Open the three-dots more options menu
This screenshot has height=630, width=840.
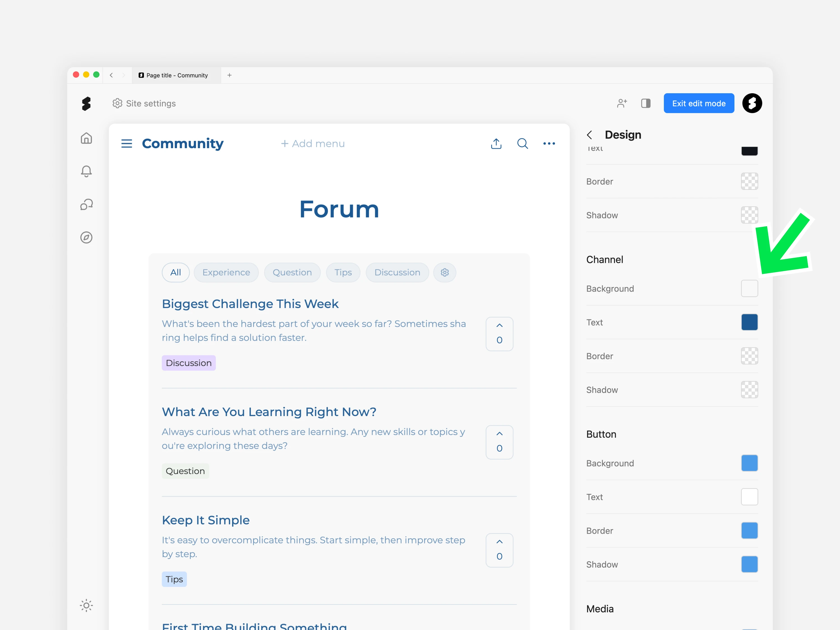549,144
